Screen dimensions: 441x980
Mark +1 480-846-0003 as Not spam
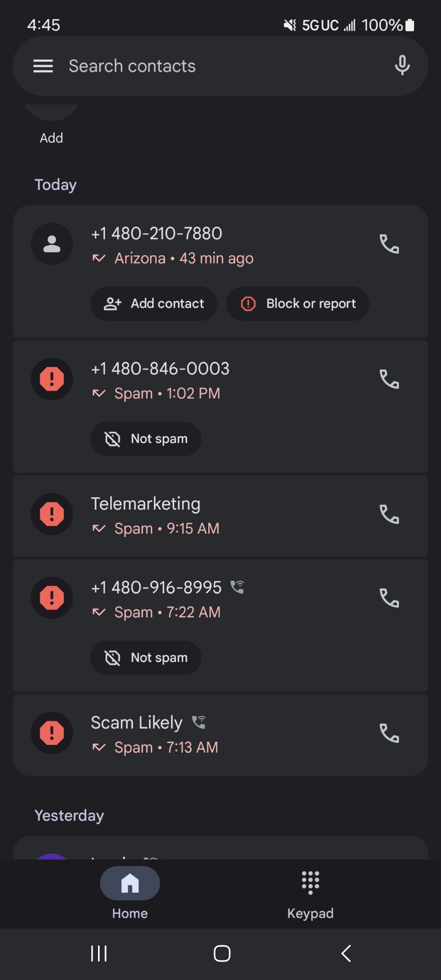146,439
